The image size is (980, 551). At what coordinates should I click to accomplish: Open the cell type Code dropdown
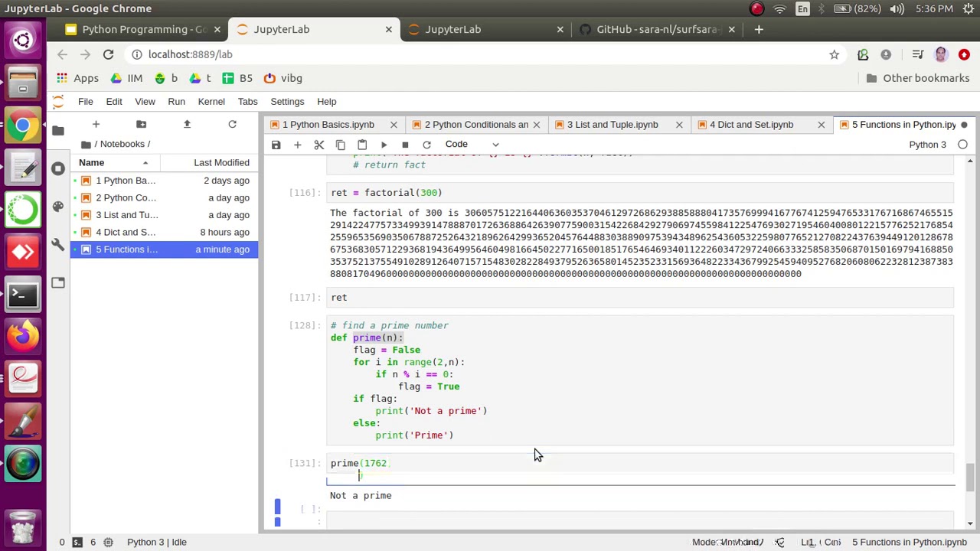(472, 144)
